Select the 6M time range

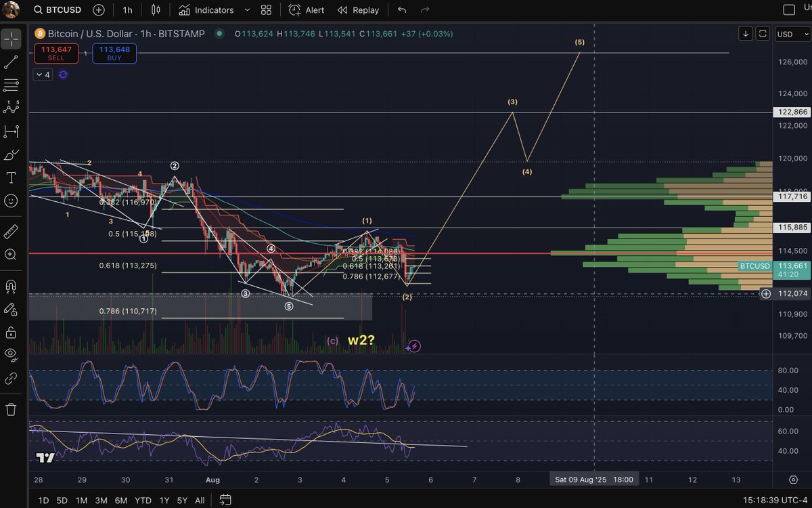tap(120, 500)
